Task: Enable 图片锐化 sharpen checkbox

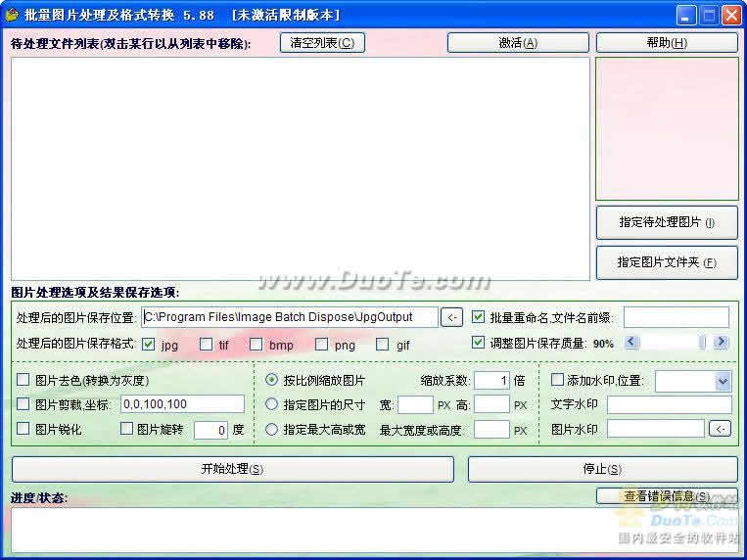Action: [x=23, y=428]
